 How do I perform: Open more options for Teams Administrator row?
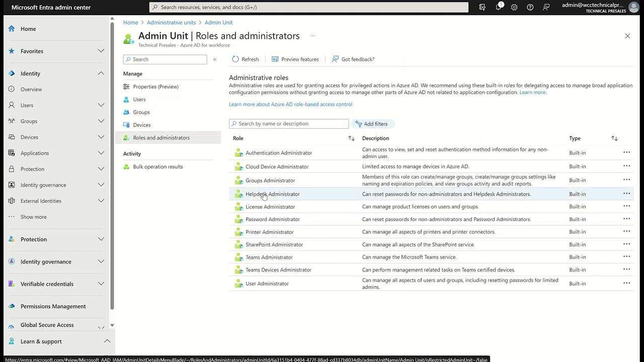coord(626,256)
